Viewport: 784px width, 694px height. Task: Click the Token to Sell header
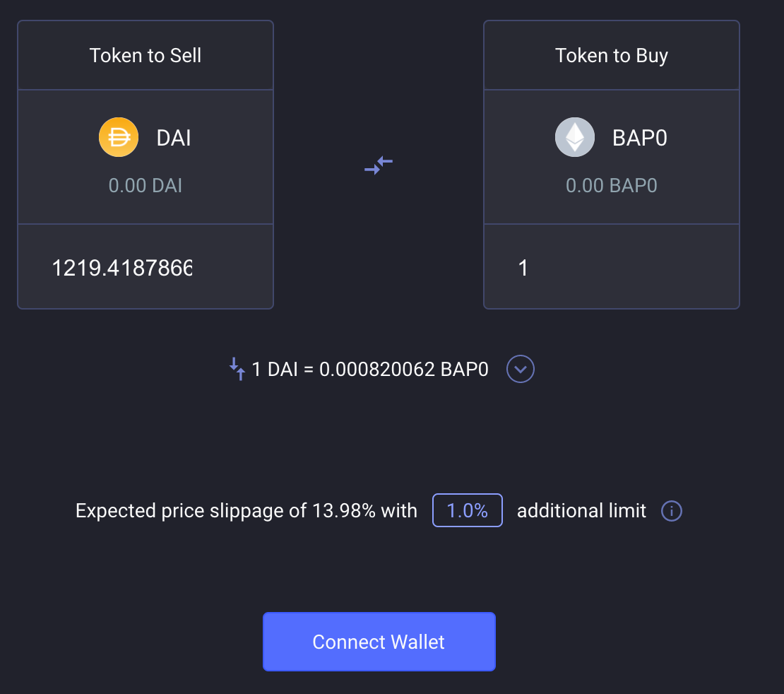click(145, 56)
